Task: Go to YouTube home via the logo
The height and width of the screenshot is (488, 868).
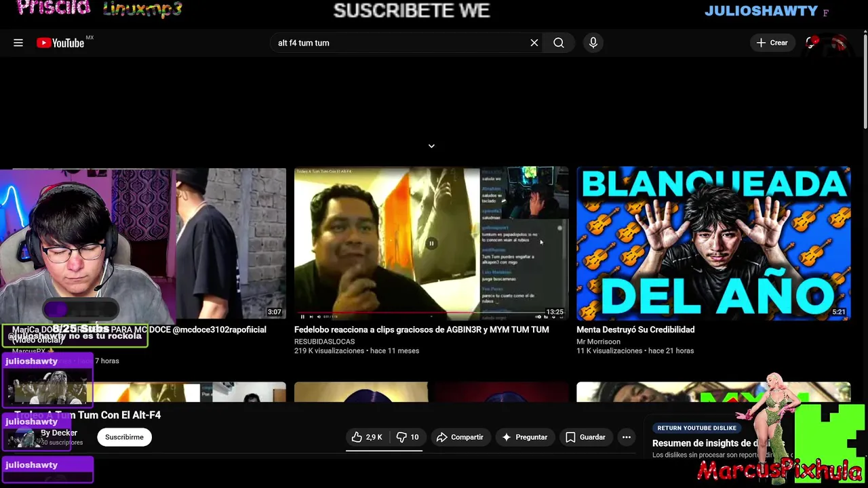Action: [x=60, y=43]
